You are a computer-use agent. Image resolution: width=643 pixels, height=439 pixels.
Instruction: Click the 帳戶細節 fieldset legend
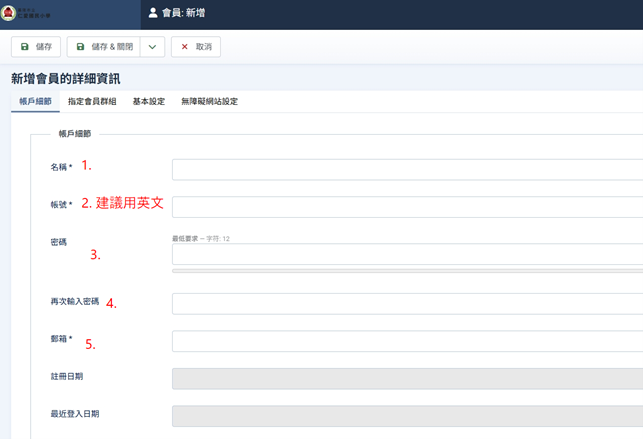point(75,134)
